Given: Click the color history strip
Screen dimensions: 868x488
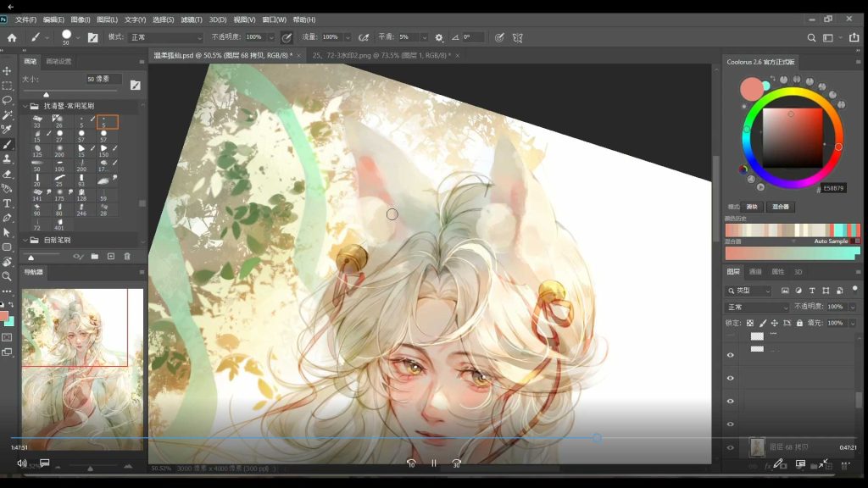Looking at the screenshot, I should 793,230.
